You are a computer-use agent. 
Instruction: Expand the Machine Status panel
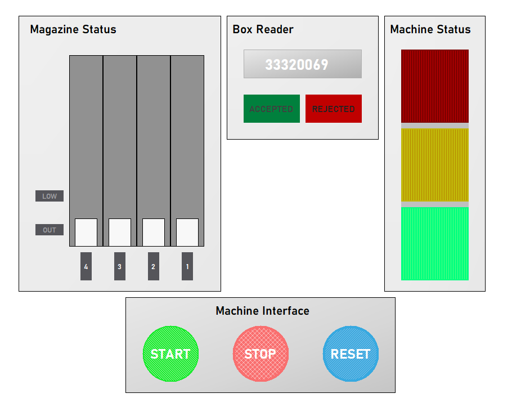click(430, 29)
